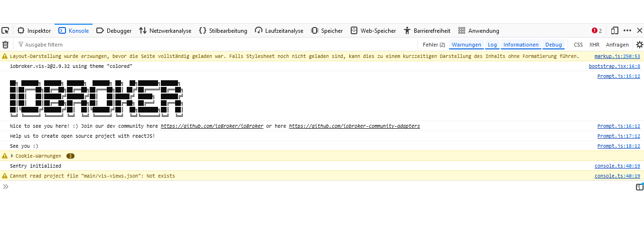Toggle the multi-line editor sidebar icon
Image resolution: width=644 pixels, height=227 pixels.
coord(639,187)
